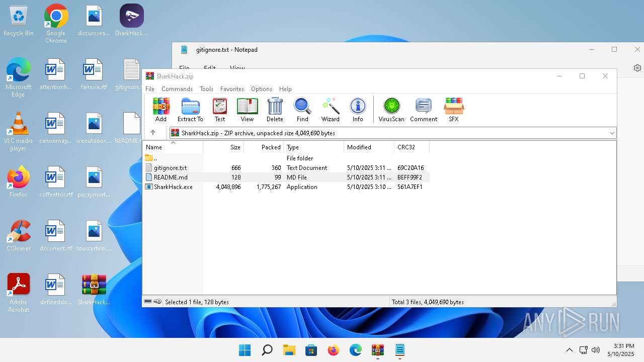Click the Comment toolbar icon
This screenshot has height=362, width=644.
coord(424,110)
